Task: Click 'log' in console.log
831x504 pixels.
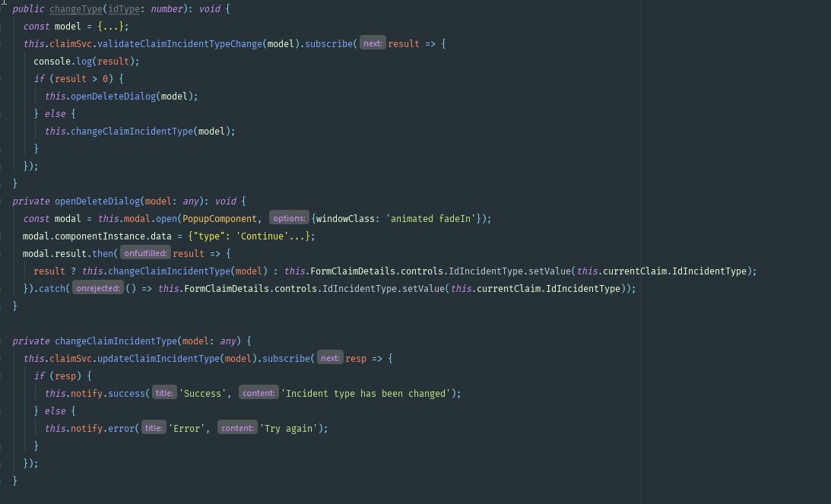Action: coord(84,62)
